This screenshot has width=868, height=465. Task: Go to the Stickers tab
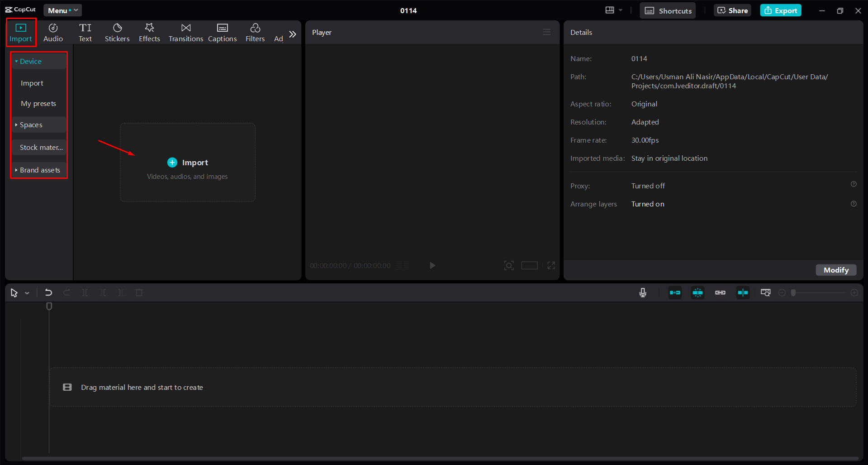click(117, 33)
